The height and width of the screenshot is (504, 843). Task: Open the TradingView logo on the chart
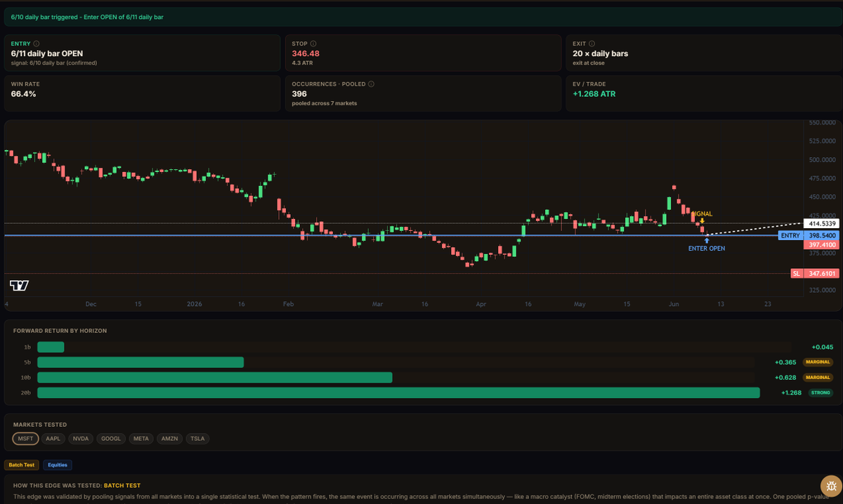pos(19,285)
